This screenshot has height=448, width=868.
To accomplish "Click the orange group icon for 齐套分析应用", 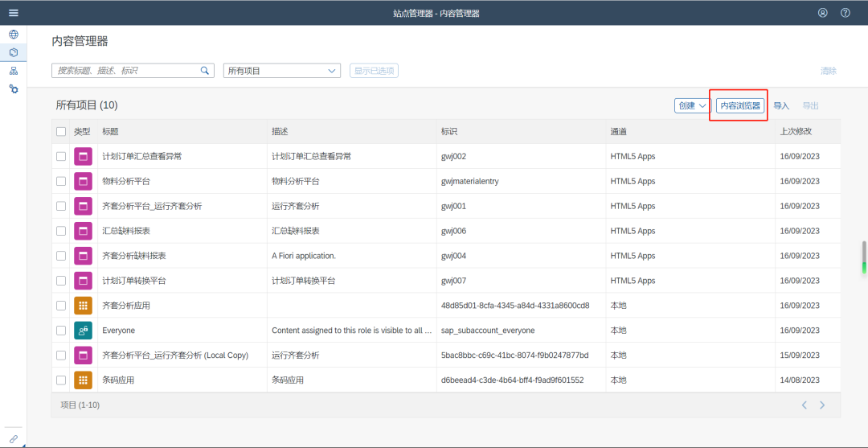I will tap(83, 305).
